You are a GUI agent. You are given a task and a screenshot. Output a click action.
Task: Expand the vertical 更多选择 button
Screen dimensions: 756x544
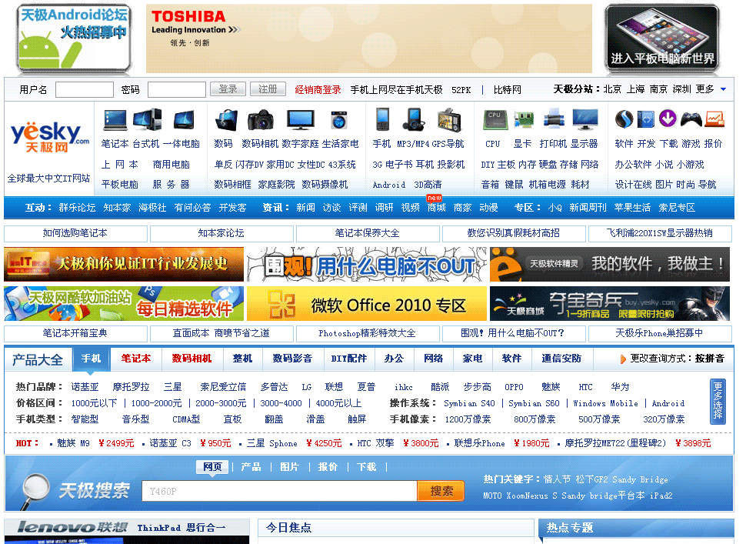pos(718,401)
